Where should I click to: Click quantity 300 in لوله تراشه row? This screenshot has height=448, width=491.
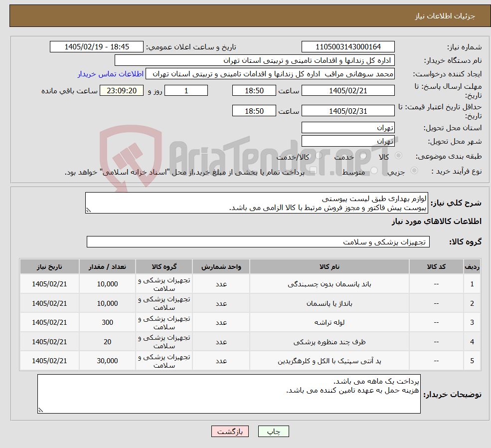tap(107, 322)
